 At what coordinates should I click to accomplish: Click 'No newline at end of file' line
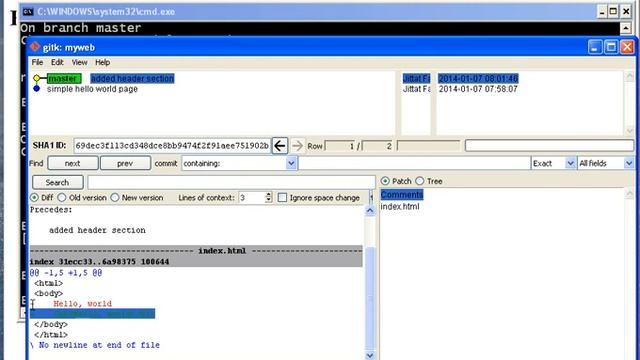pos(95,345)
